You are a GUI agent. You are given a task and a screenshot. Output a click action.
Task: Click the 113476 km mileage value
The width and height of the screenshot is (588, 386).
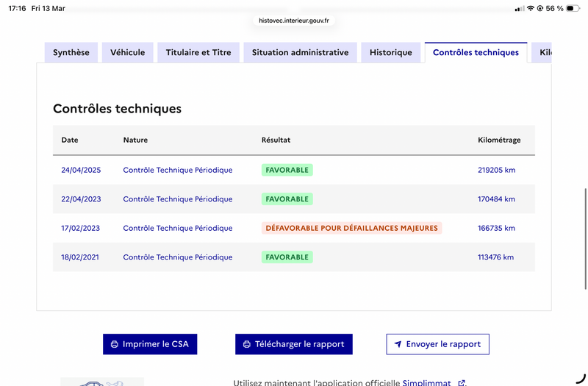495,257
